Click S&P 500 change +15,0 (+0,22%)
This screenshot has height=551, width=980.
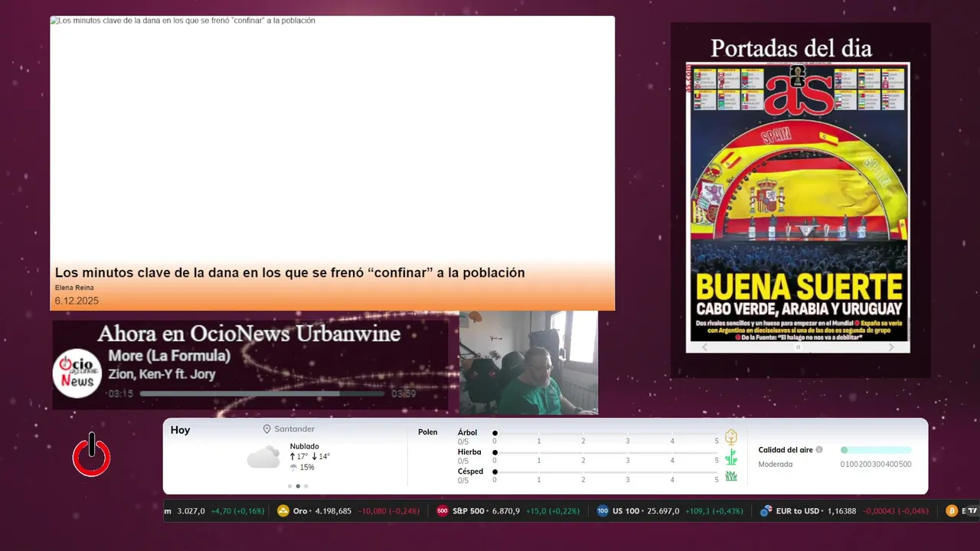point(553,510)
